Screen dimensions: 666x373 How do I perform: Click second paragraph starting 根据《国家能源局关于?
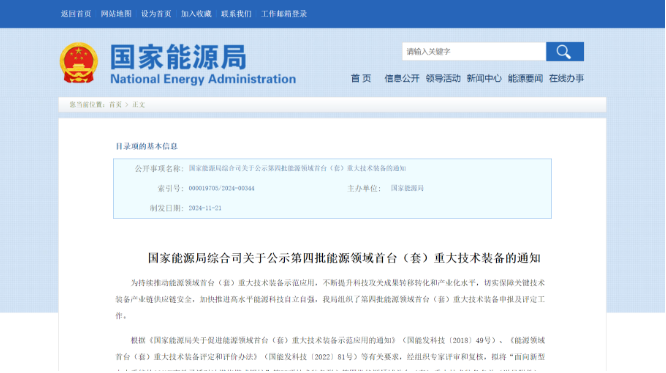point(330,354)
